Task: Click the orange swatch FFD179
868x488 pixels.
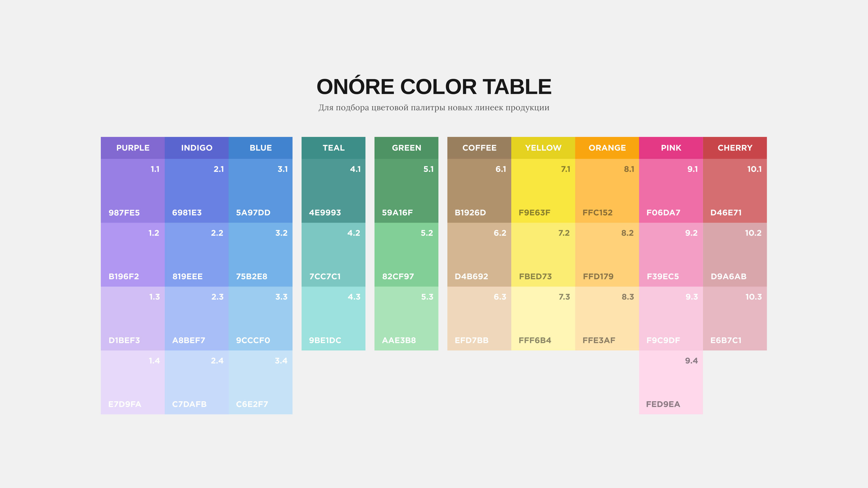Action: pyautogui.click(x=607, y=255)
